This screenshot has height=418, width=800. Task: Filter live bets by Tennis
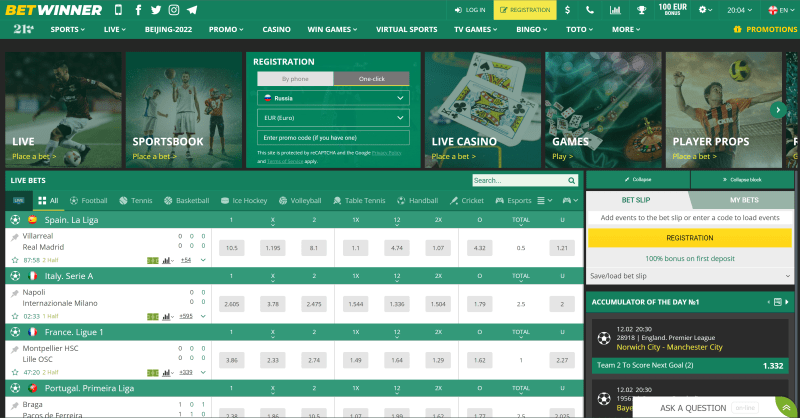136,201
